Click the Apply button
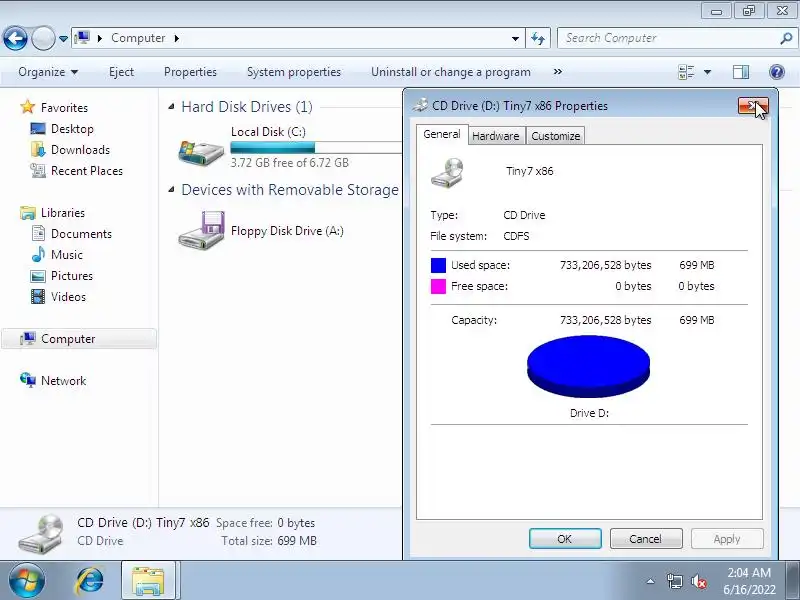Image resolution: width=800 pixels, height=600 pixels. [727, 539]
